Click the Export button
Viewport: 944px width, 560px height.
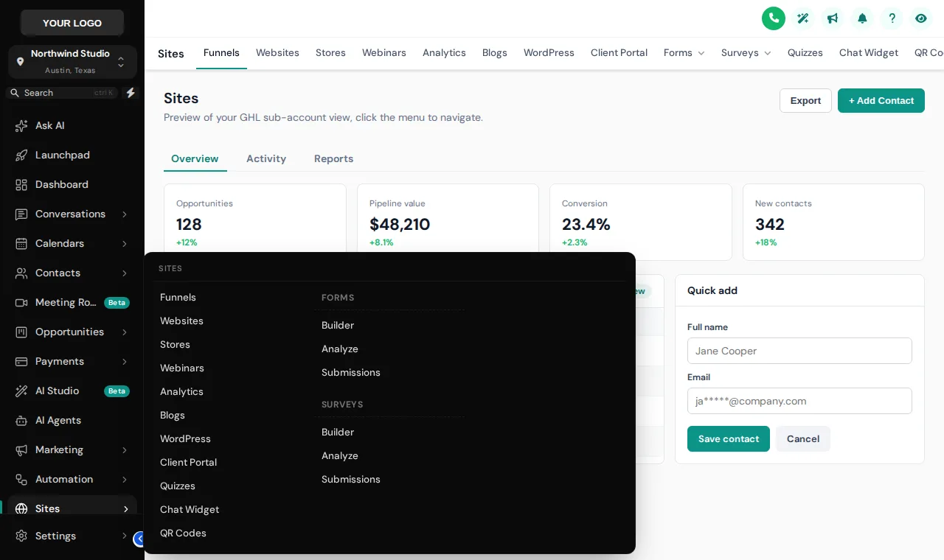[805, 100]
